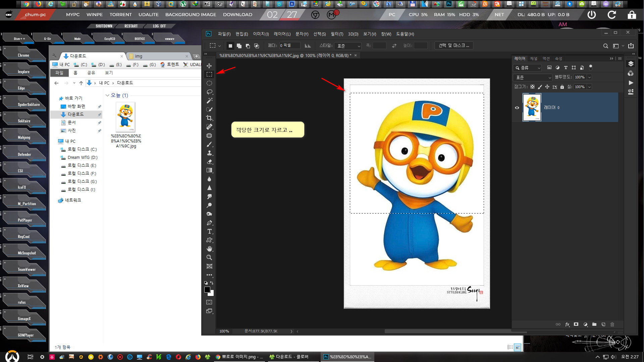Select the Move tool in Photoshop toolbar
The height and width of the screenshot is (362, 644).
(209, 66)
